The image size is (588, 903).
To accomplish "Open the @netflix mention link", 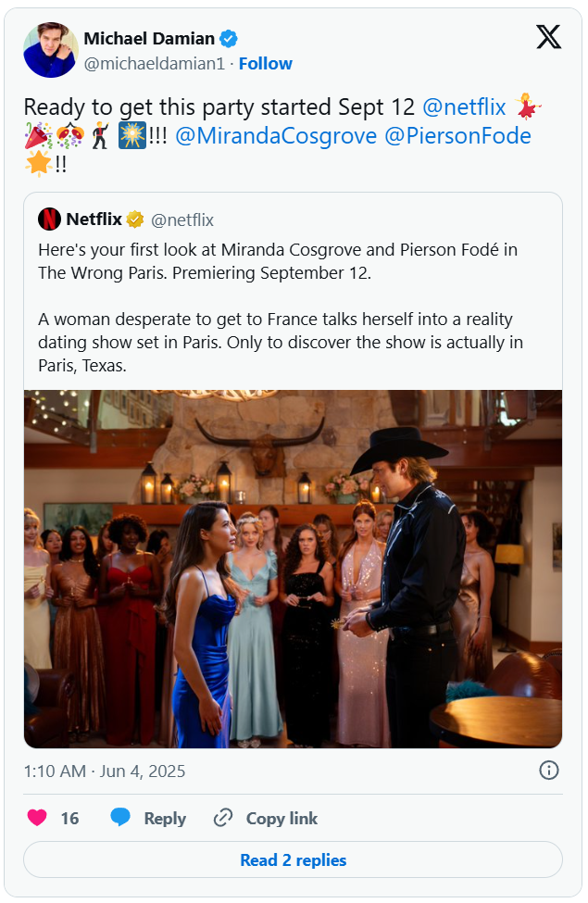I will (464, 107).
